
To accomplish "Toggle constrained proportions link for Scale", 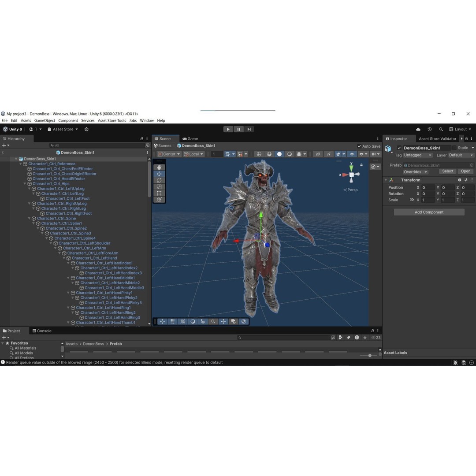I will coord(412,200).
